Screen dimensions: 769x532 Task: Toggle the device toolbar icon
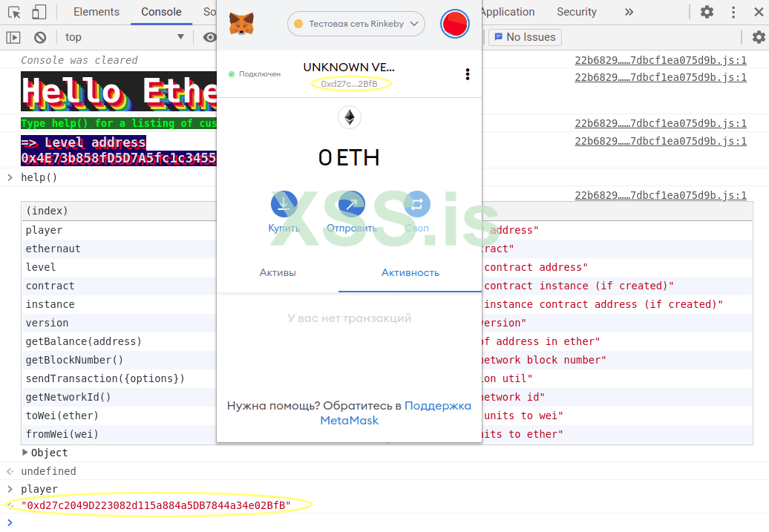pyautogui.click(x=39, y=13)
